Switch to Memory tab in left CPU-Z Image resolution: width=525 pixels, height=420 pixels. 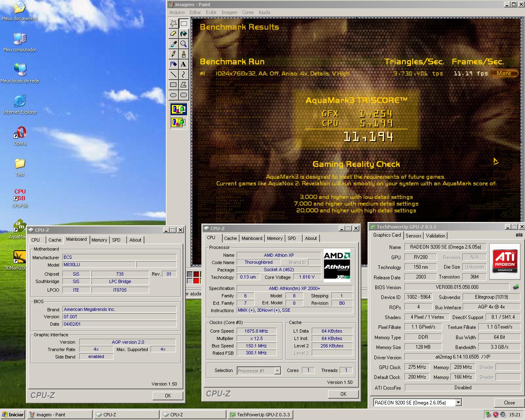click(x=99, y=240)
